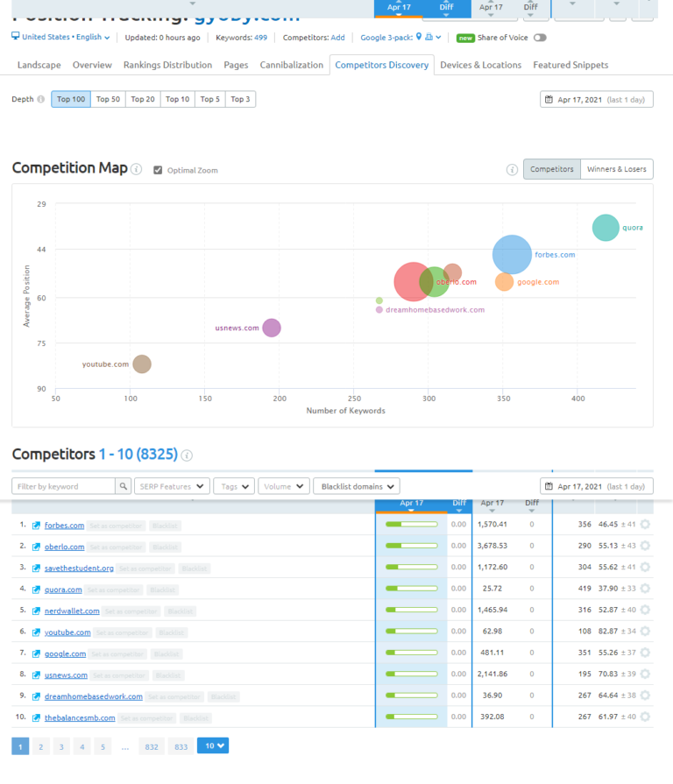Click the info icon beside Competition Map title
The image size is (673, 784).
click(x=136, y=169)
